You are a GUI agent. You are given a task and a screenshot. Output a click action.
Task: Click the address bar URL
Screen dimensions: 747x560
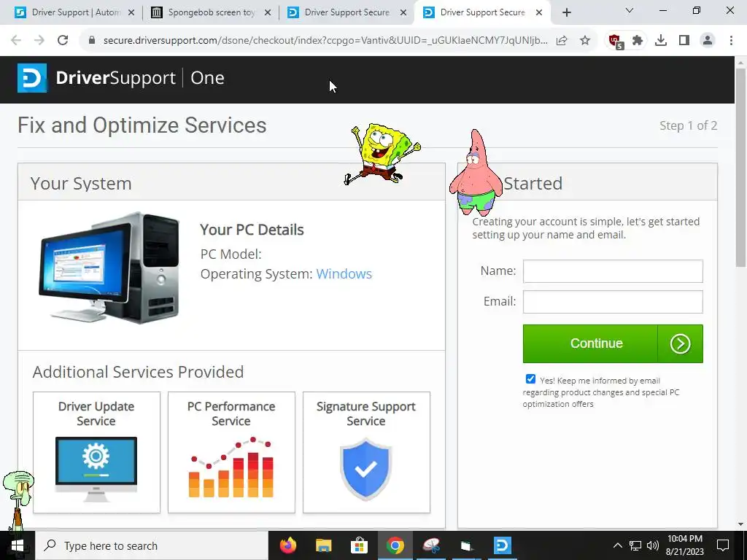(325, 41)
